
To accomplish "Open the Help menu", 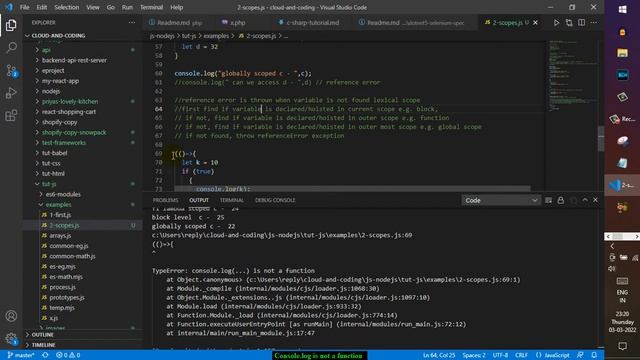I will coord(176,7).
